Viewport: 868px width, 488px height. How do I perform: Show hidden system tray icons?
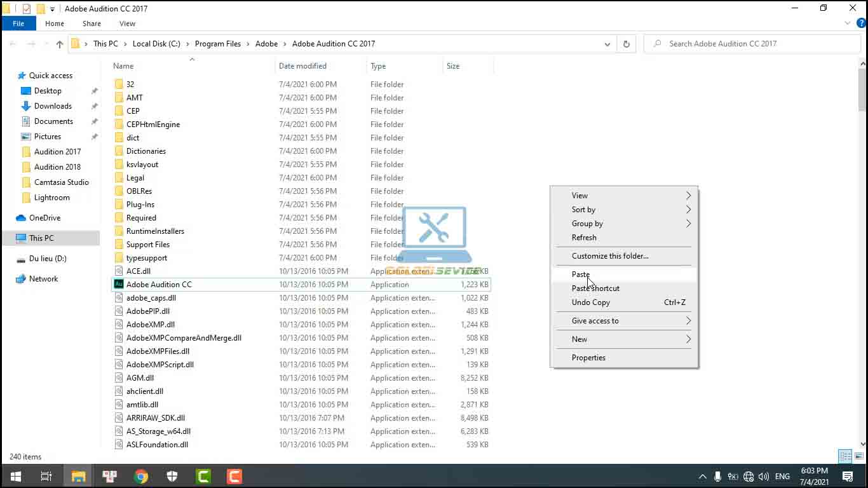coord(702,477)
